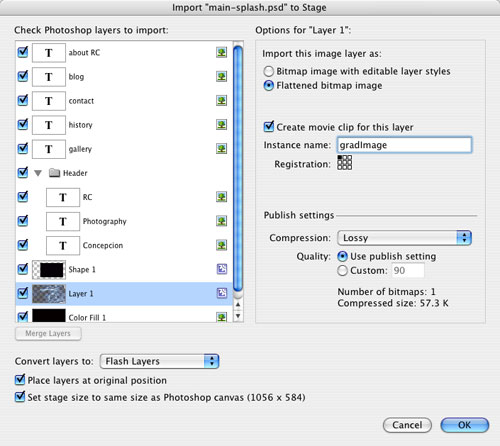
Task: Uncheck the Shape 1 layer checkbox
Action: pos(23,268)
